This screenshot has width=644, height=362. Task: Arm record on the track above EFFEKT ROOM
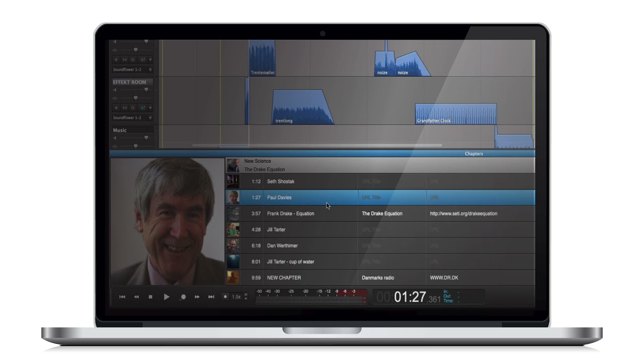point(116,59)
